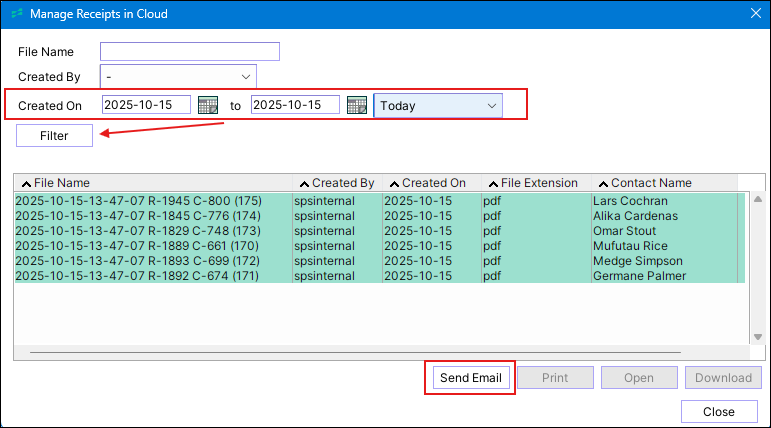Image resolution: width=771 pixels, height=428 pixels.
Task: Open calendar picker for end date
Action: [357, 106]
